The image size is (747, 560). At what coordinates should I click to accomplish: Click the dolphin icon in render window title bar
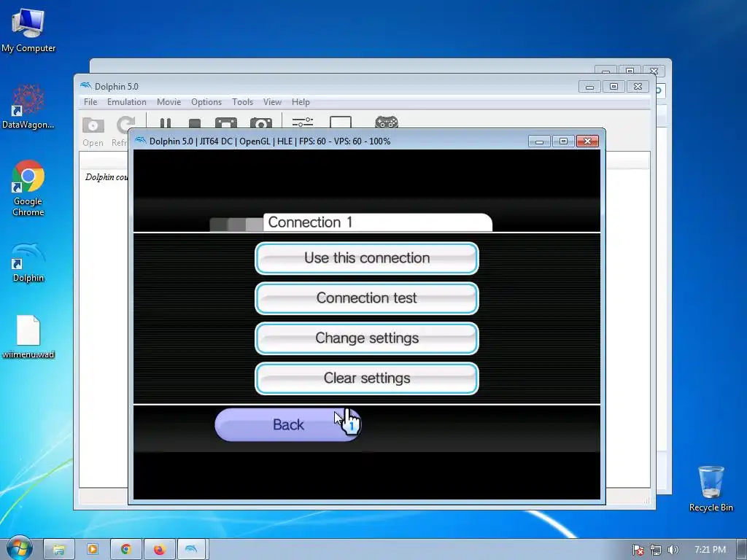pos(141,141)
